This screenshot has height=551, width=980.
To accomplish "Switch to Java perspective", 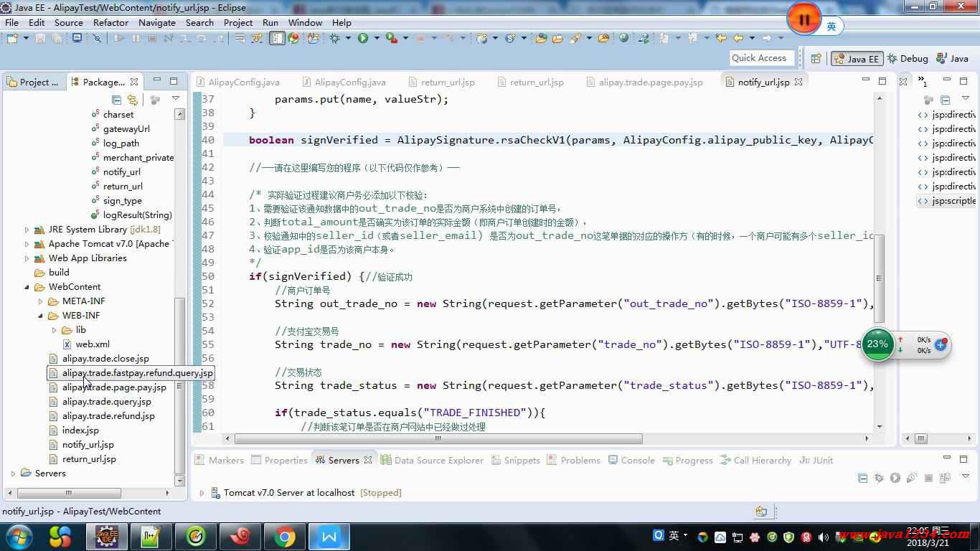I will click(x=952, y=59).
